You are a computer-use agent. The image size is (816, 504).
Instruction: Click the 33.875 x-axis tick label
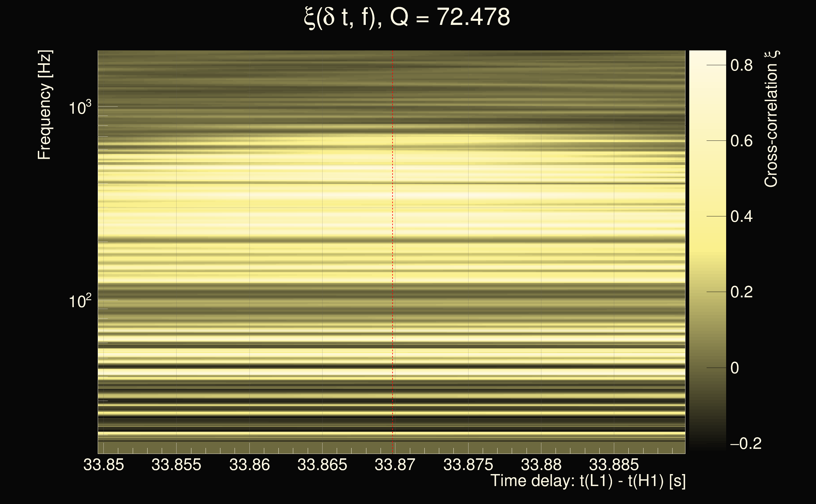click(468, 465)
